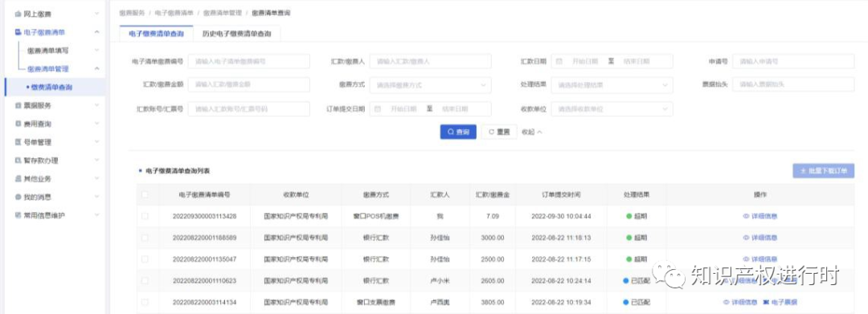Screen dimensions: 868x314
Task: Click the 电子票据 icon link in last row
Action: coord(766,303)
